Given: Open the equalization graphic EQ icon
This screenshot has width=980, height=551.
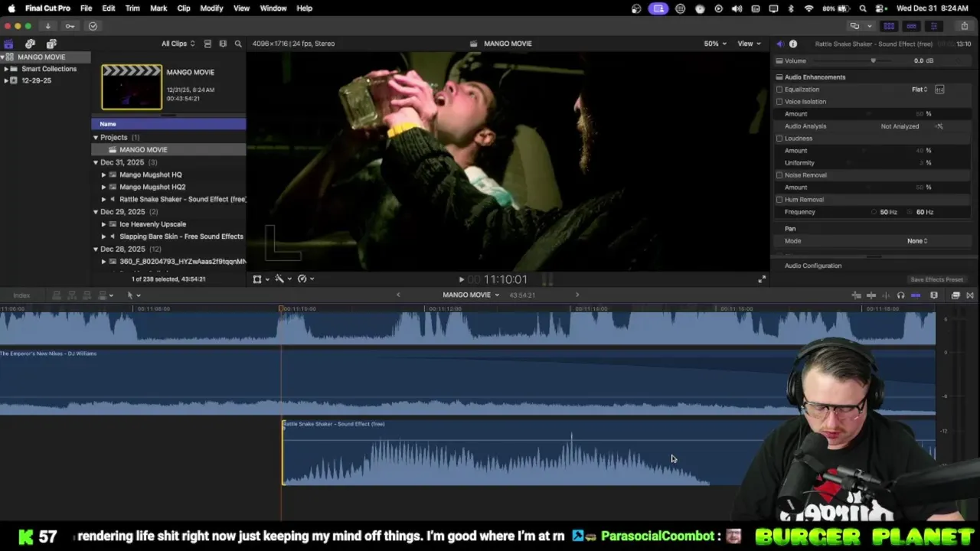Looking at the screenshot, I should click(x=939, y=90).
